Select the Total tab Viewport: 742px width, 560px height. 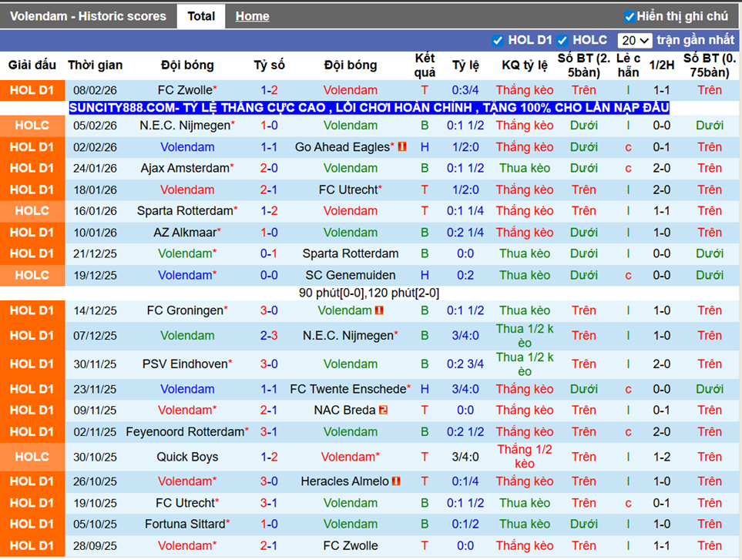click(201, 16)
